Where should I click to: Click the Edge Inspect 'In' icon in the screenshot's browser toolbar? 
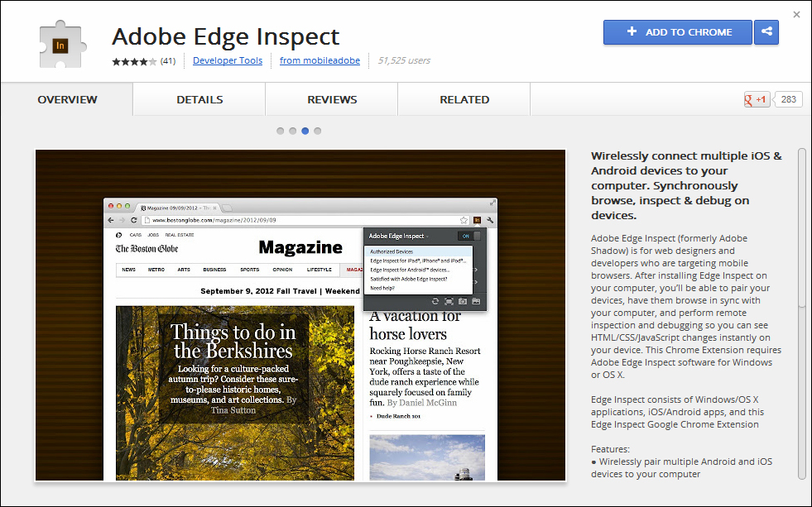[477, 220]
